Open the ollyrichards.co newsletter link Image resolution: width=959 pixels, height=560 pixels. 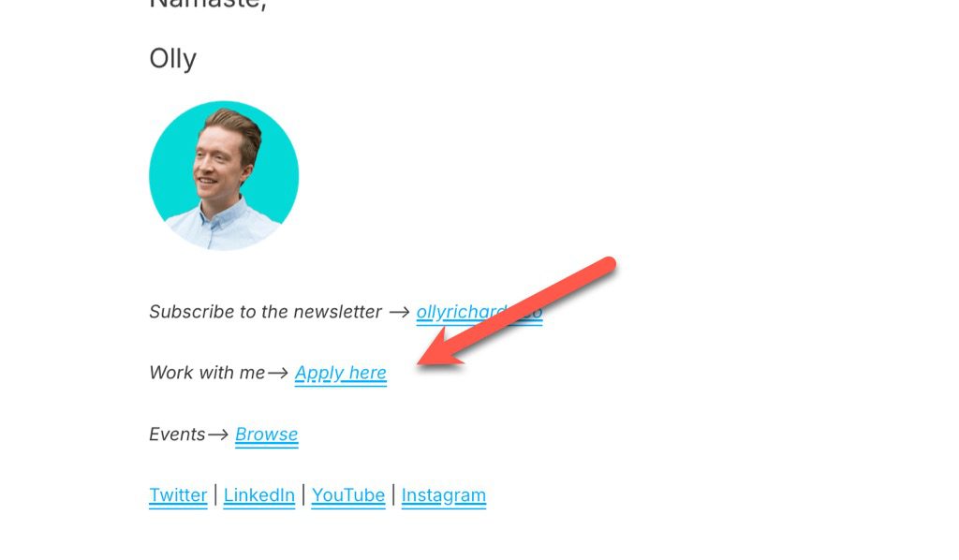point(479,312)
